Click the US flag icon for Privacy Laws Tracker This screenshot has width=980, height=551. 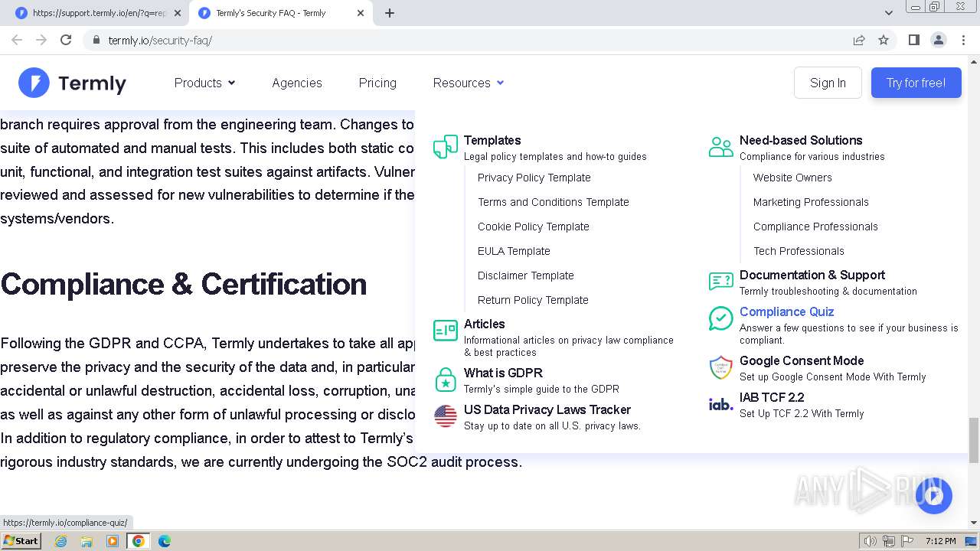point(446,416)
